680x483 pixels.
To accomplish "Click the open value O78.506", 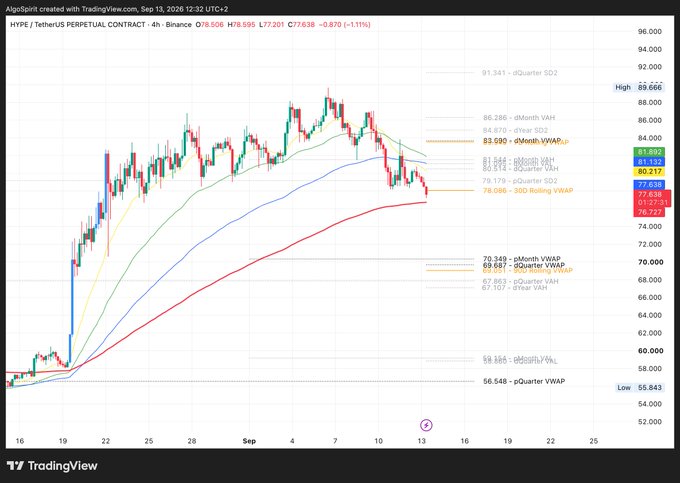I will [209, 25].
